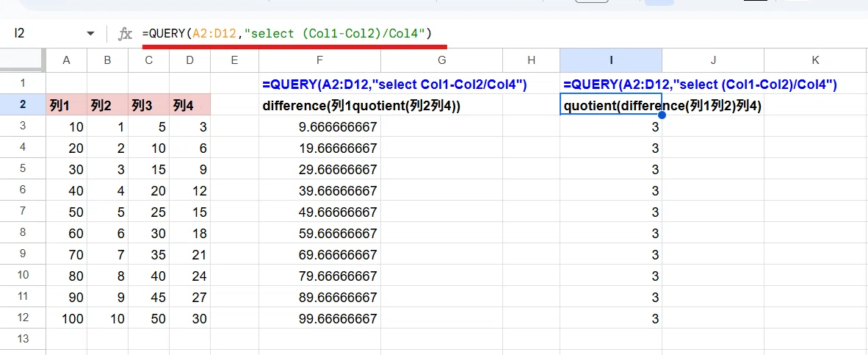This screenshot has height=355, width=868.
Task: Click cell with value 49.66666667
Action: (x=319, y=212)
